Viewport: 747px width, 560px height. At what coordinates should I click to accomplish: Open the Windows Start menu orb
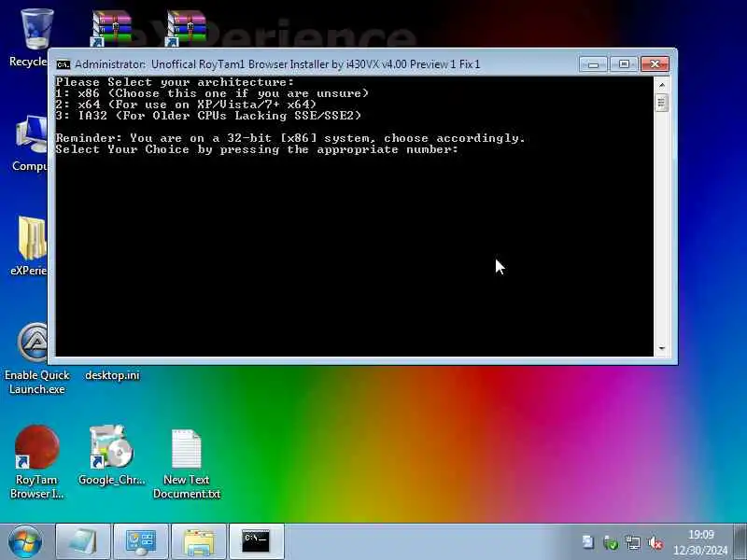pos(25,542)
